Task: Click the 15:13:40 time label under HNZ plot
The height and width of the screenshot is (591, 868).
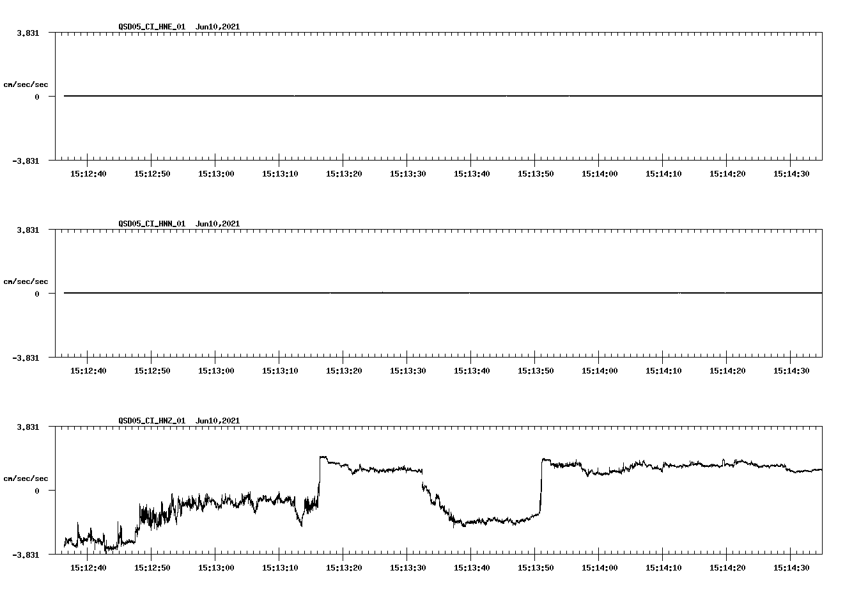Action: point(472,568)
